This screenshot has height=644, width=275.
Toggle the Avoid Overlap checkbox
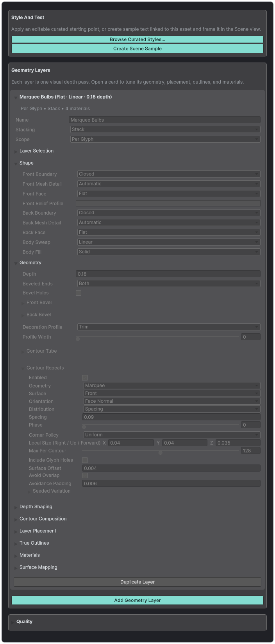tap(85, 475)
